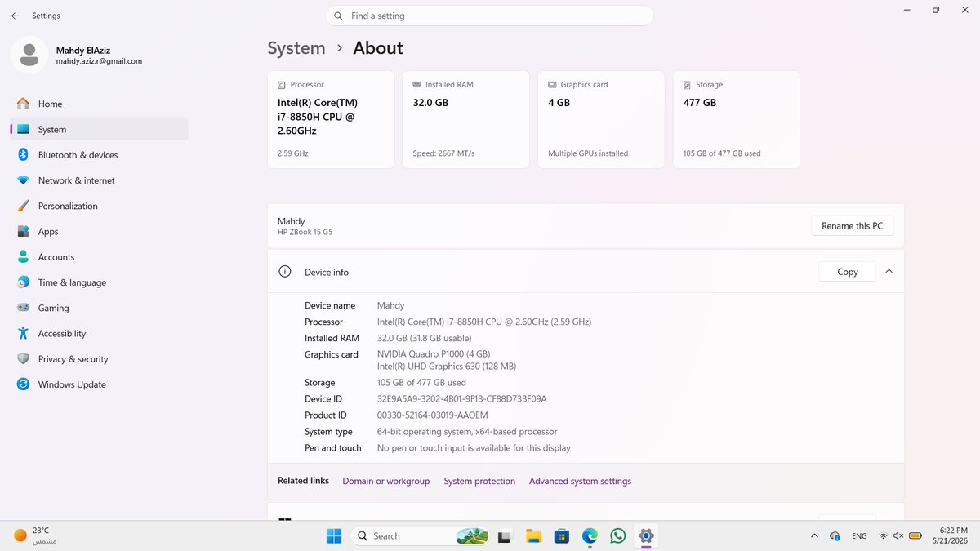This screenshot has height=551, width=980.
Task: Open Home in the sidebar
Action: point(99,104)
